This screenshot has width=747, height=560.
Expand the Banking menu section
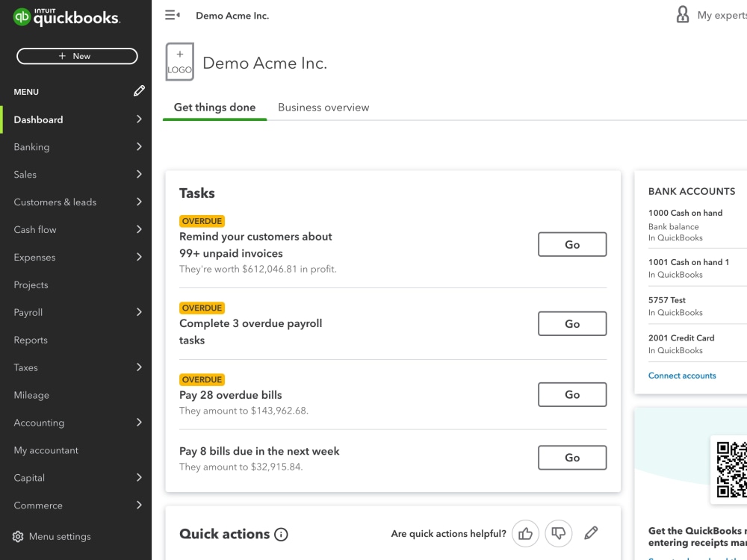tap(139, 147)
